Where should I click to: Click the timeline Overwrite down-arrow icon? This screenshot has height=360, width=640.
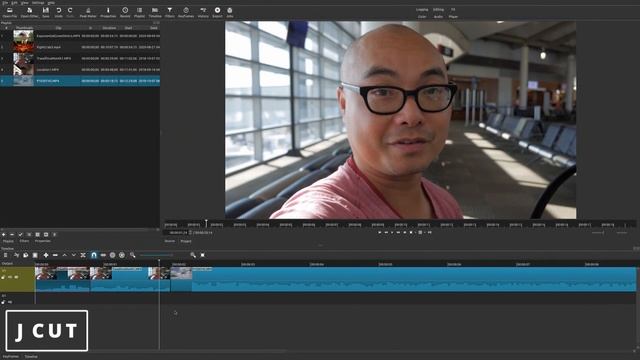point(73,255)
